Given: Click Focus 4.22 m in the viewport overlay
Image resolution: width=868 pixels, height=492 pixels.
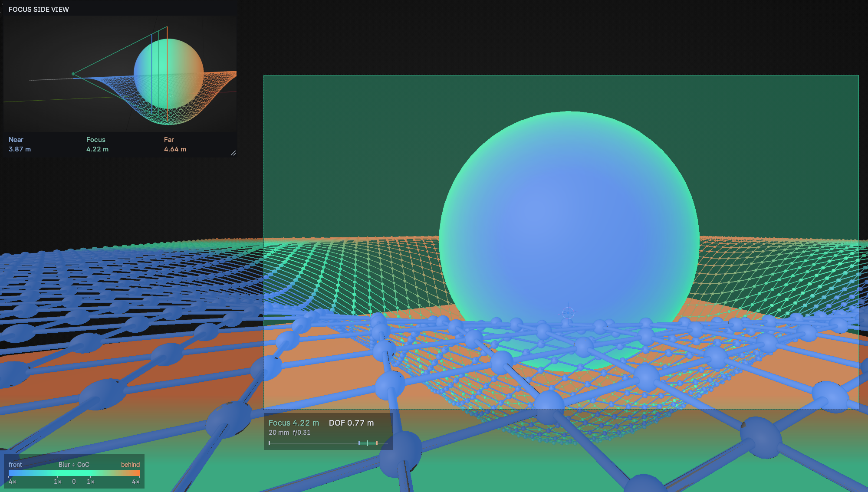Looking at the screenshot, I should click(294, 423).
